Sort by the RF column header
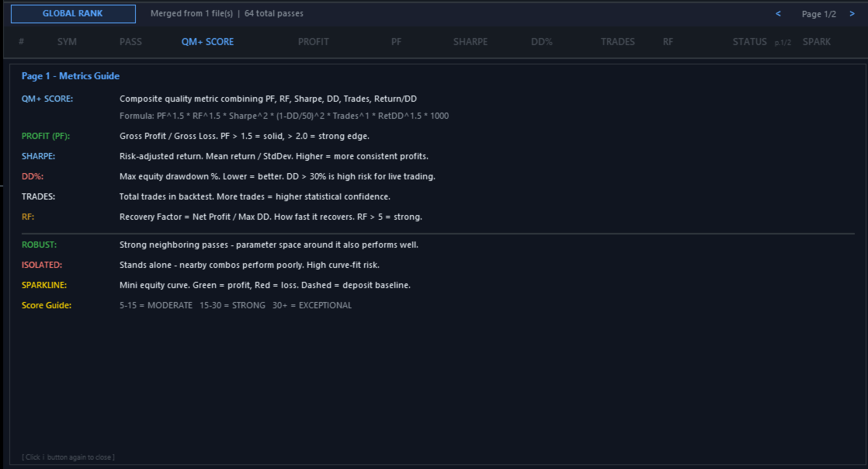 point(668,42)
